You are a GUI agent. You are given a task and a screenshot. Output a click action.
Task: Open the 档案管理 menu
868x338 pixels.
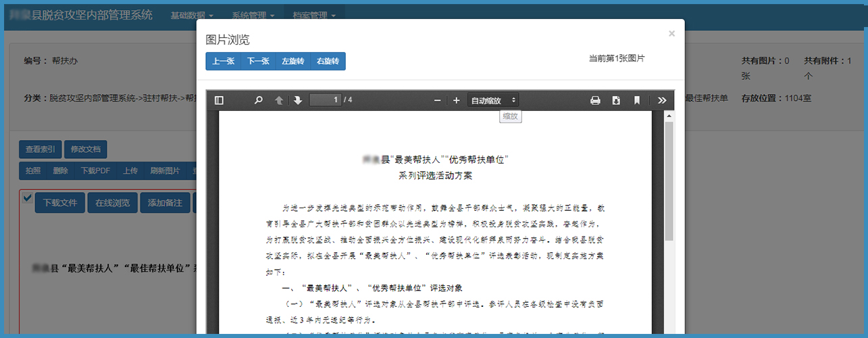coord(314,15)
